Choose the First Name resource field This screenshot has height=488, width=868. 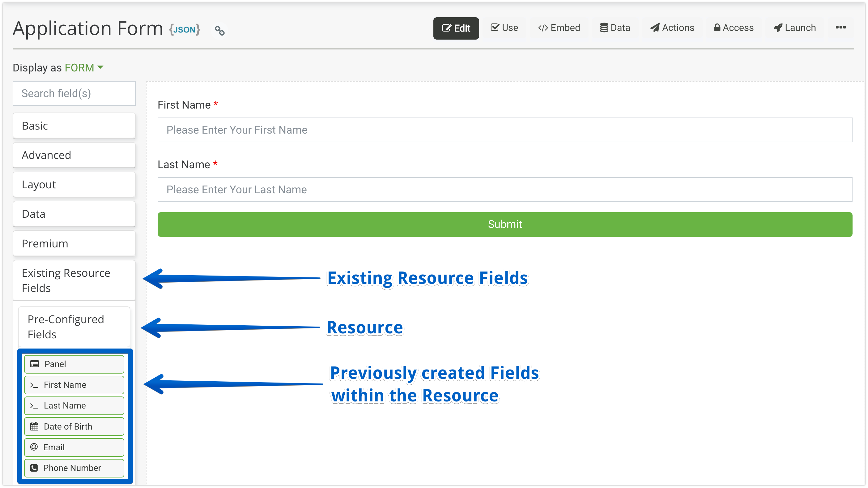tap(74, 385)
